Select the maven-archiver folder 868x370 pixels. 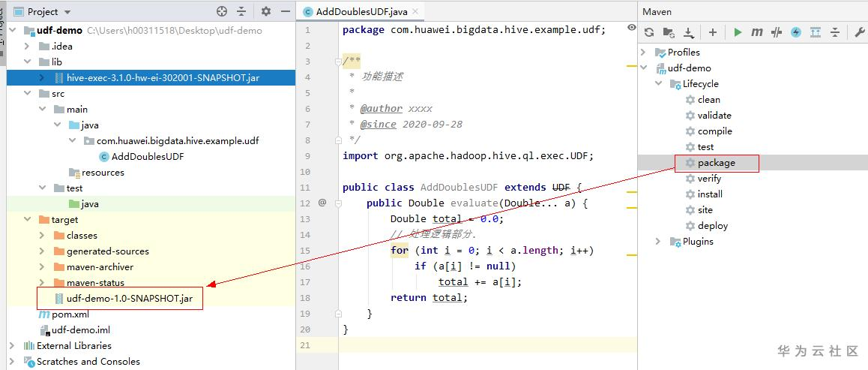tap(94, 267)
